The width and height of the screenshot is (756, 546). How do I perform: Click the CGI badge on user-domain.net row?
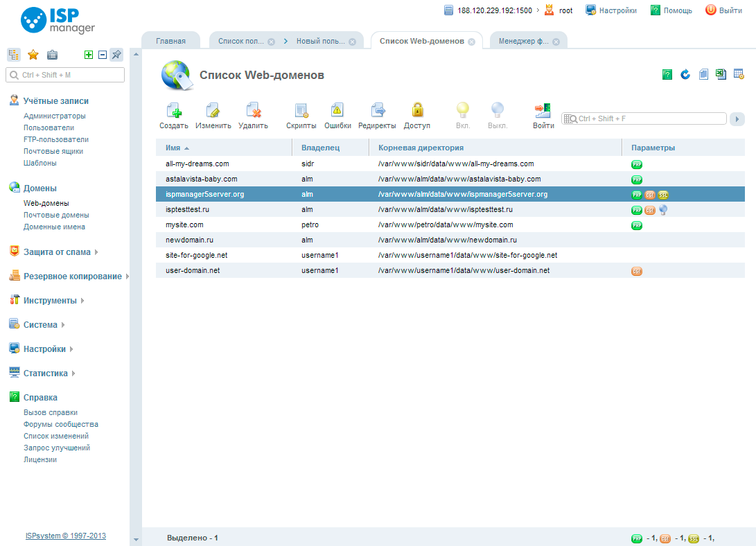tap(636, 272)
